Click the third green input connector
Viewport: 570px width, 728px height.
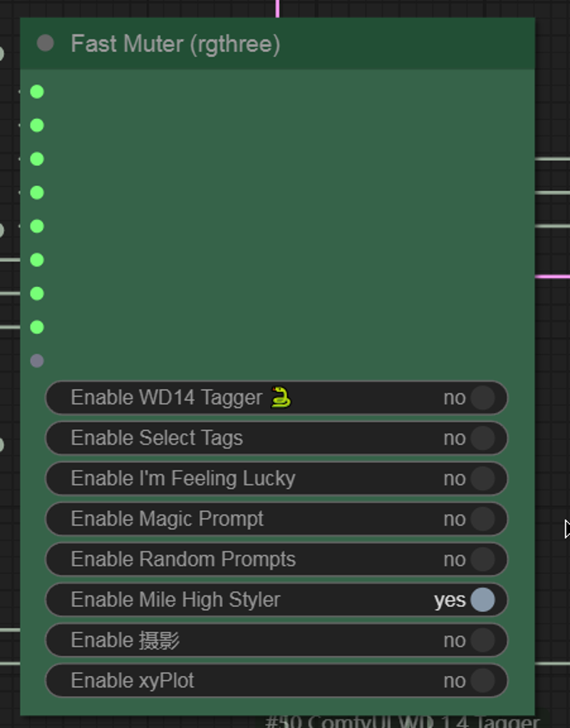coord(37,160)
